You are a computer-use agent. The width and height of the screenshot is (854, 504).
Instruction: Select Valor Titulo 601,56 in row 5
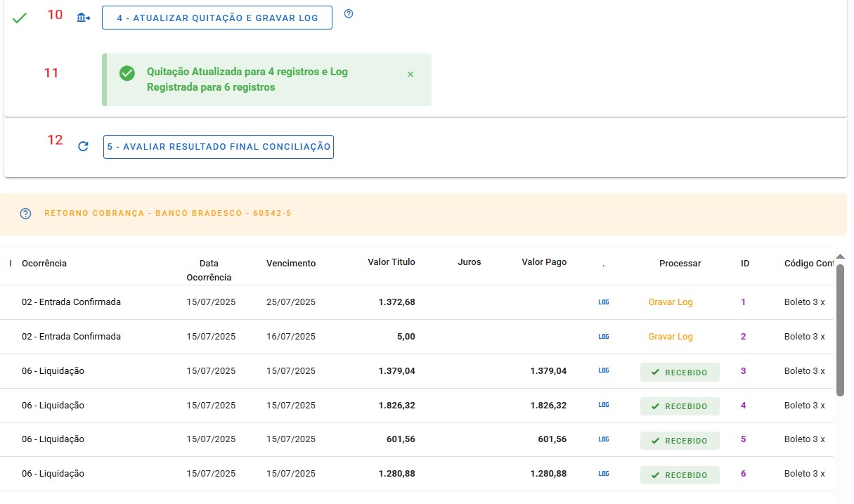coord(401,439)
